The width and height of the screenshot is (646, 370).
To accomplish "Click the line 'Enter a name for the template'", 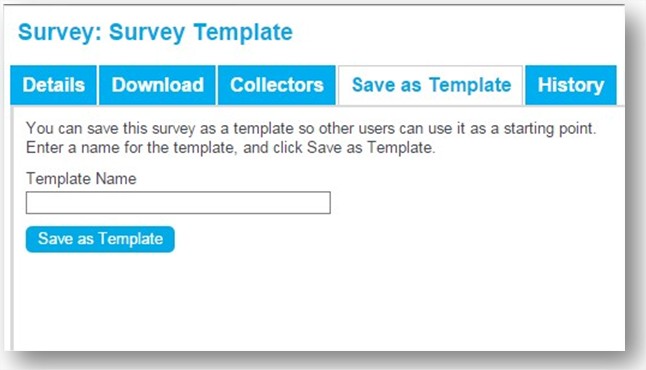I will 231,148.
